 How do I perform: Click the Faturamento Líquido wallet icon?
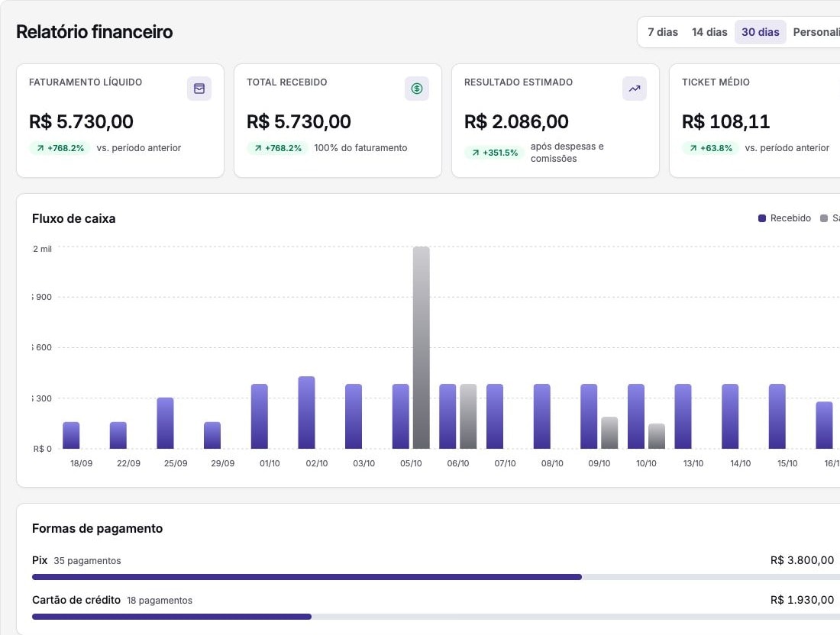tap(199, 89)
